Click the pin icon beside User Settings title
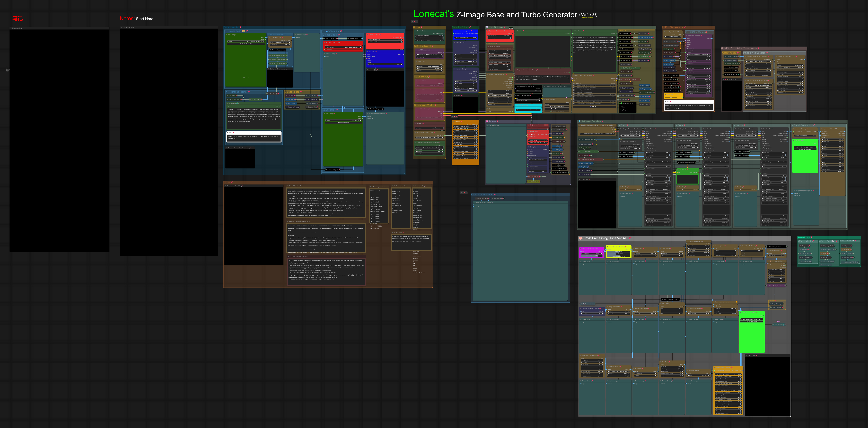 504,27
